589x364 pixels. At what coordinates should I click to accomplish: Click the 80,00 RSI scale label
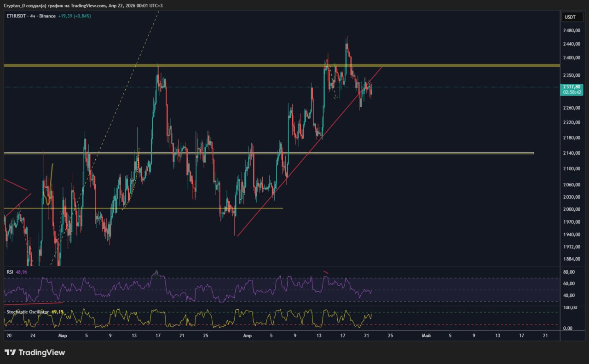(x=570, y=272)
